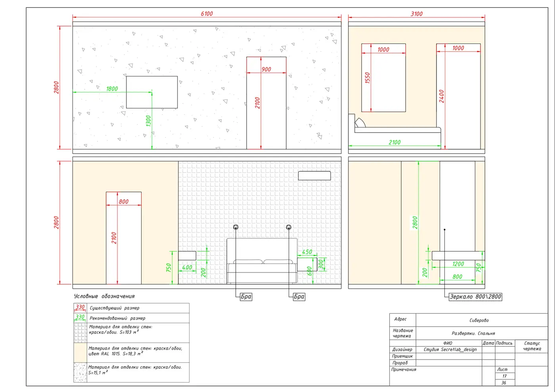Select the green 330 legend sample
This screenshot has width=555, height=392.
click(80, 317)
